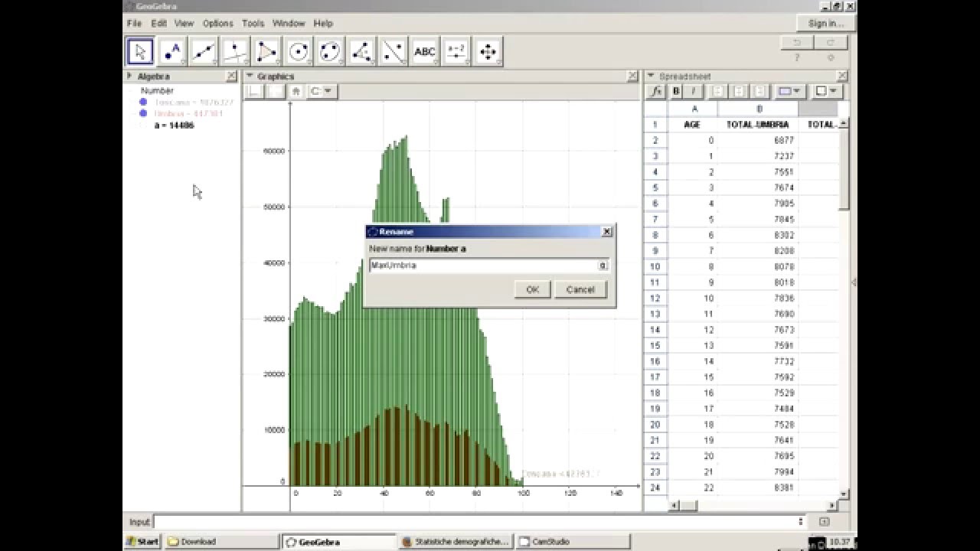Open the cell background color dropdown
The height and width of the screenshot is (551, 980).
[789, 91]
